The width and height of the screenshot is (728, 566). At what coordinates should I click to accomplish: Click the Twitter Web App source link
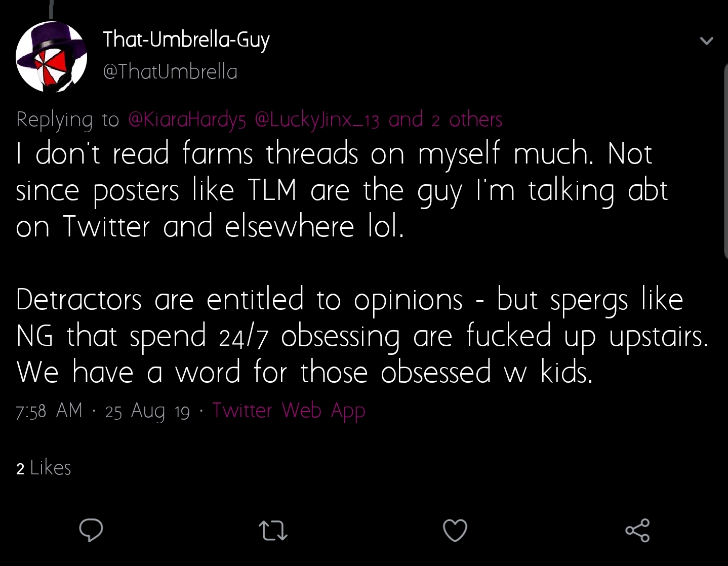(289, 411)
